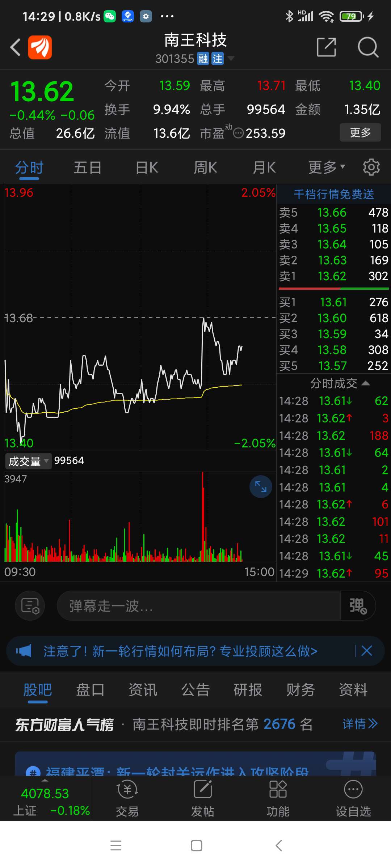Tap the fullscreen expand chart icon
391x868 pixels.
(261, 487)
